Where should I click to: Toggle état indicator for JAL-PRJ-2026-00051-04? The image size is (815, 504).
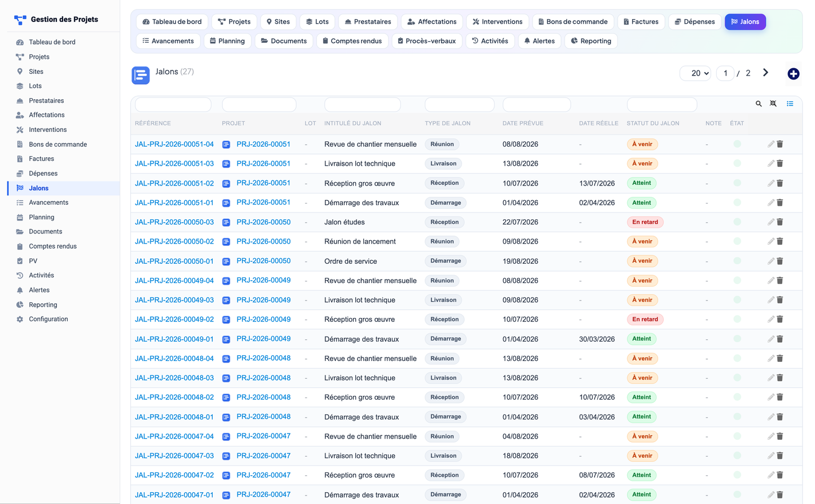tap(737, 144)
